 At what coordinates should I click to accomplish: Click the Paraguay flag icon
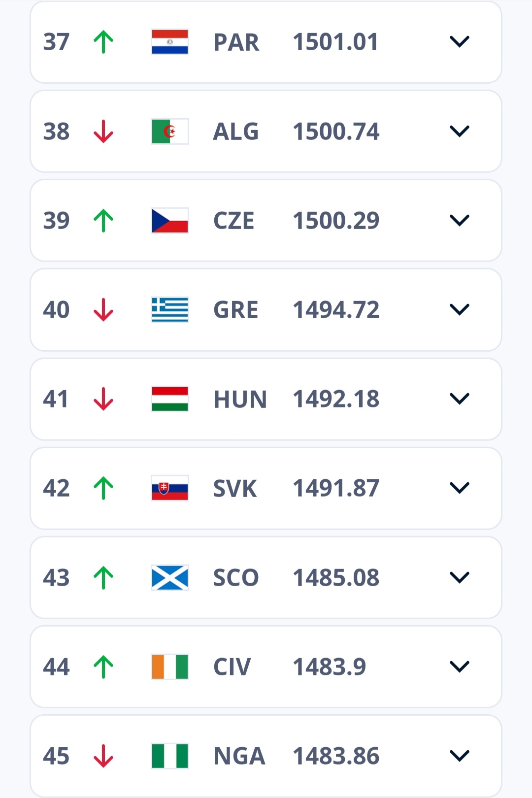170,42
